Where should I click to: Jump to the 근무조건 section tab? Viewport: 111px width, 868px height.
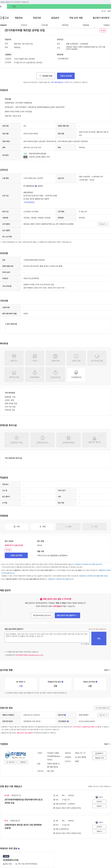point(24,25)
